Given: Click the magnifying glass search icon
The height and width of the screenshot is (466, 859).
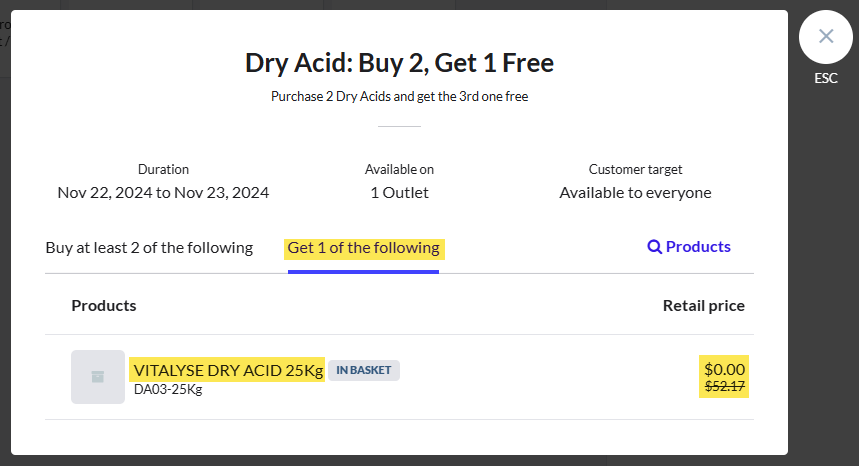Looking at the screenshot, I should (x=654, y=247).
